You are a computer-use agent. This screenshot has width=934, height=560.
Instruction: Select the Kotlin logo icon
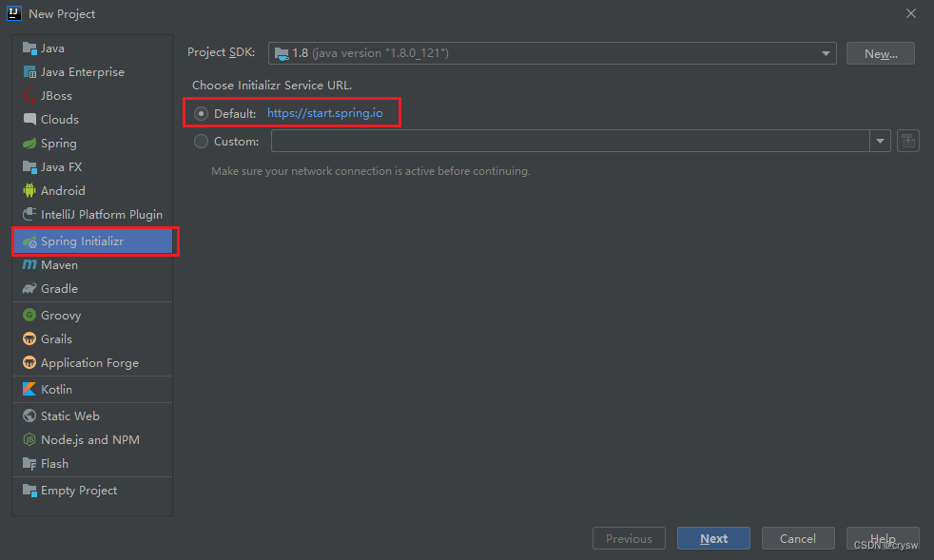click(x=29, y=390)
